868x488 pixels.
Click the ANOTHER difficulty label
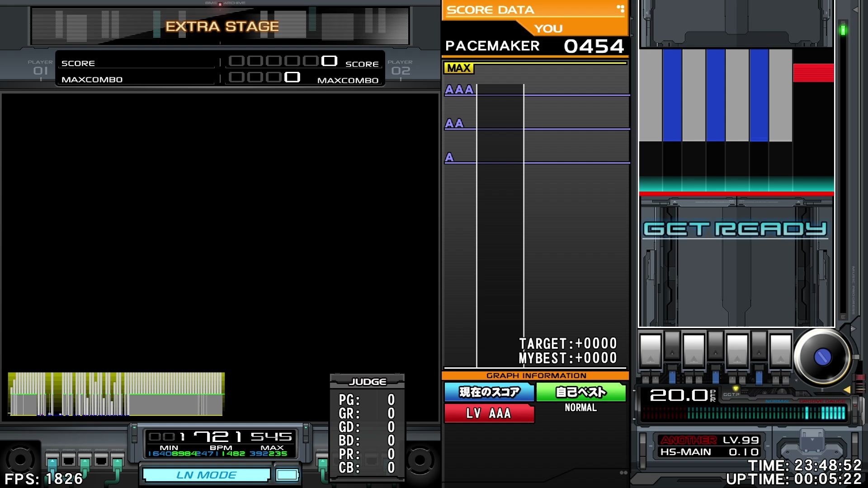tap(688, 440)
